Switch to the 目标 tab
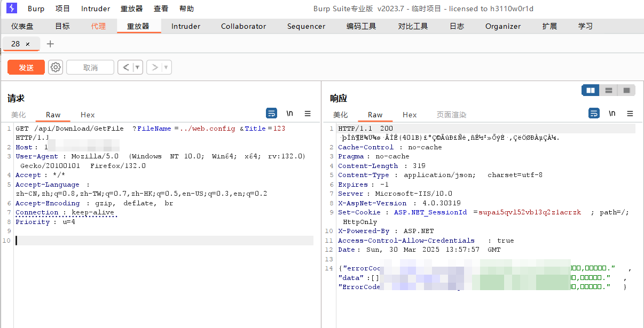The width and height of the screenshot is (644, 328). coord(62,26)
